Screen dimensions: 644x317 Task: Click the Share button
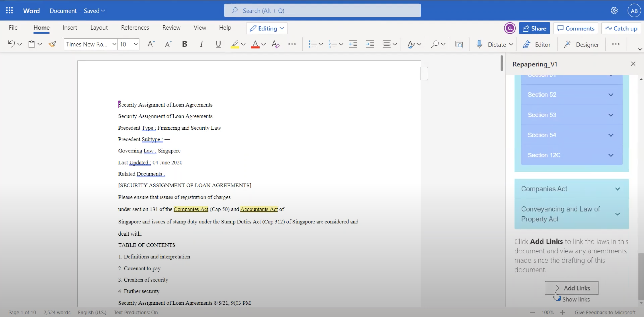(x=534, y=28)
